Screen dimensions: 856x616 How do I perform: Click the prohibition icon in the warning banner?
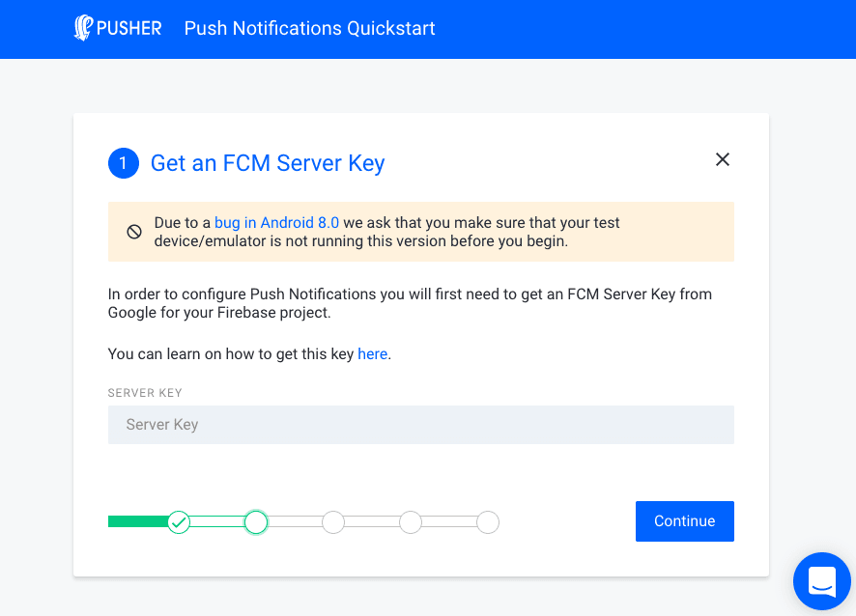coord(134,231)
